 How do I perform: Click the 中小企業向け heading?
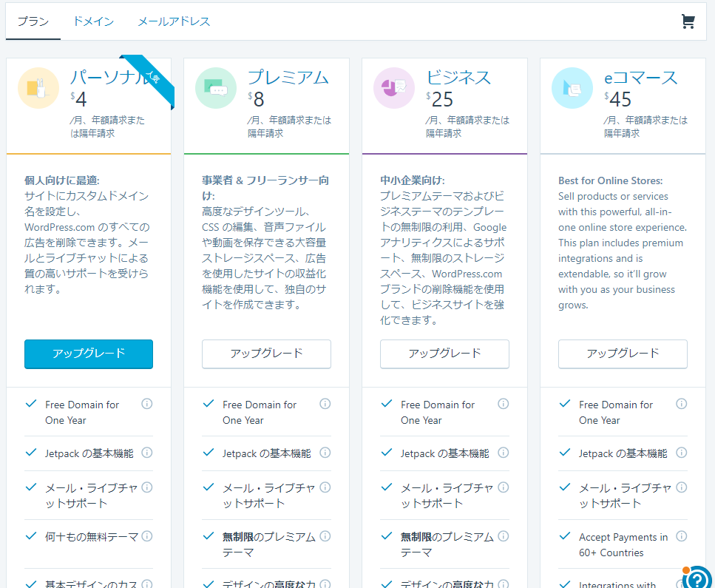(413, 180)
